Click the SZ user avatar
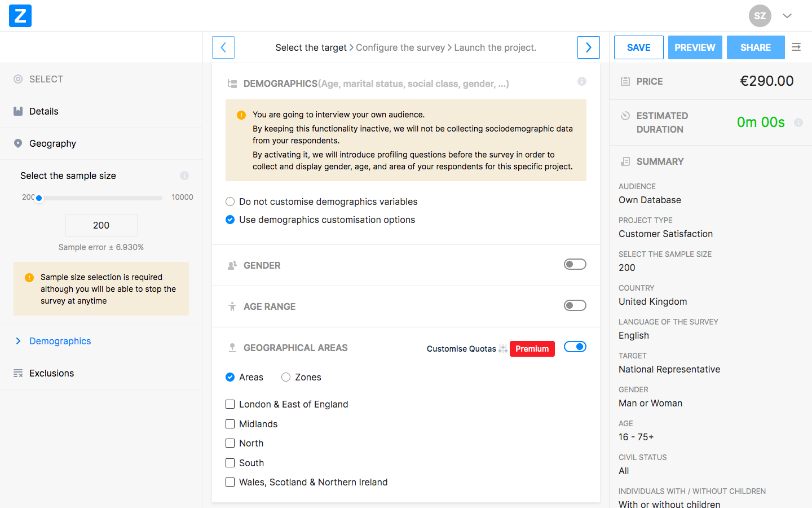This screenshot has height=508, width=812. [x=760, y=16]
